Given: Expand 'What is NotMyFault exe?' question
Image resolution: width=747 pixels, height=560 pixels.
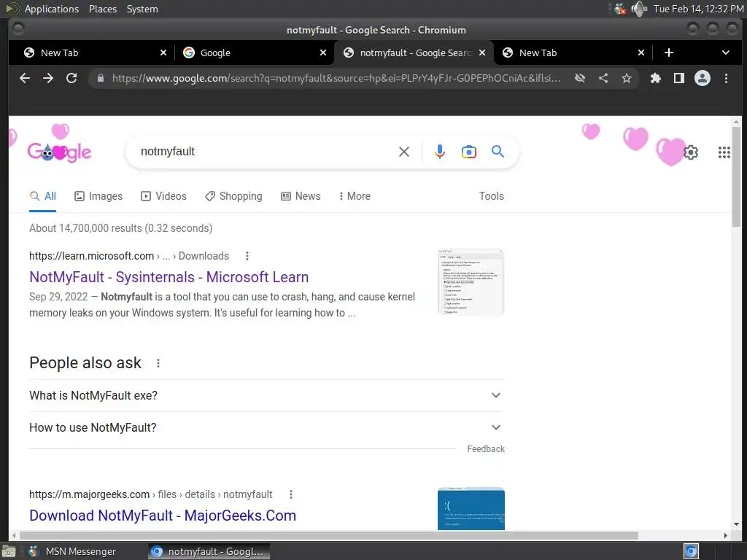Looking at the screenshot, I should [266, 396].
